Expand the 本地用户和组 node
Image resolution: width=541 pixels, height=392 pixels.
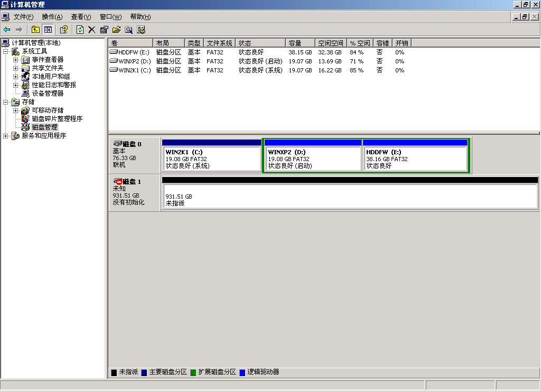coord(15,77)
